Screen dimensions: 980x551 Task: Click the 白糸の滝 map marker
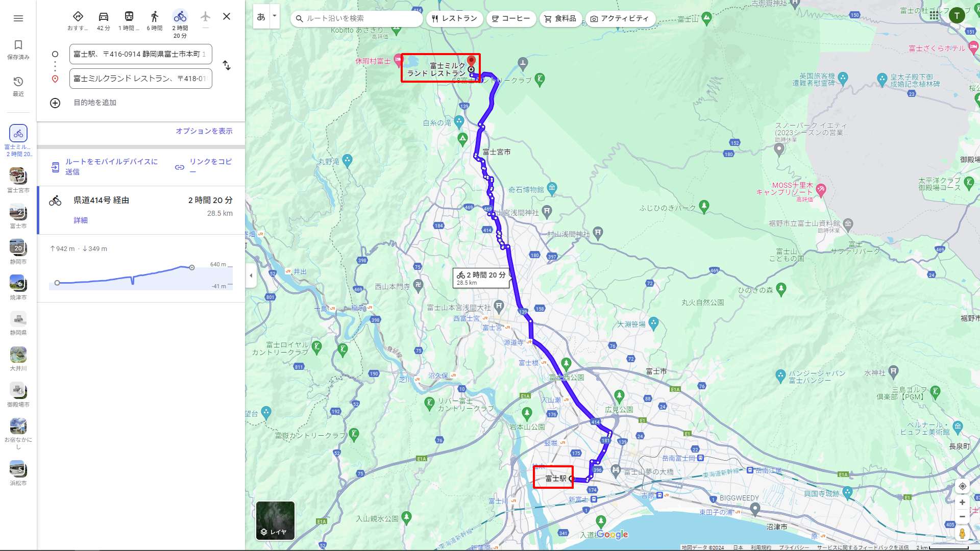[459, 121]
